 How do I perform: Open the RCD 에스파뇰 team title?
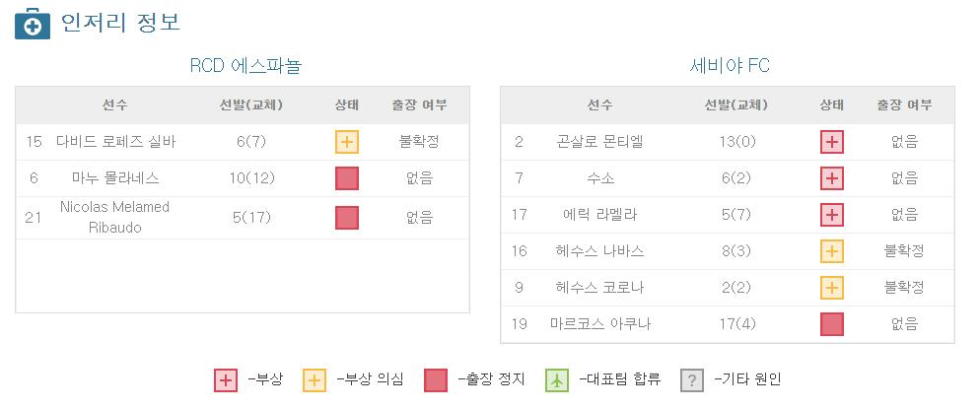[245, 66]
